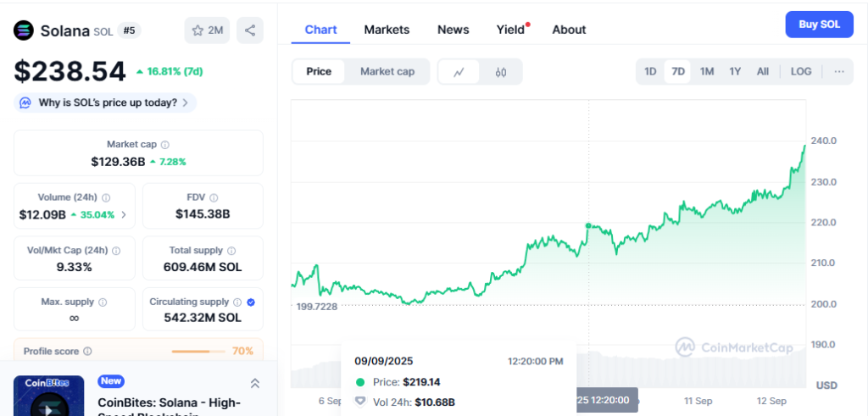
Task: Set chart range to 1D
Action: click(650, 71)
